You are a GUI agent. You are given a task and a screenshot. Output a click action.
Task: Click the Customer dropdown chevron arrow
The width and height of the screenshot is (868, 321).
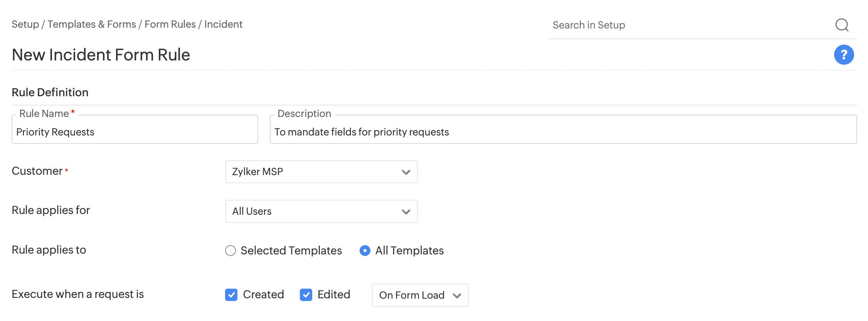click(x=405, y=172)
